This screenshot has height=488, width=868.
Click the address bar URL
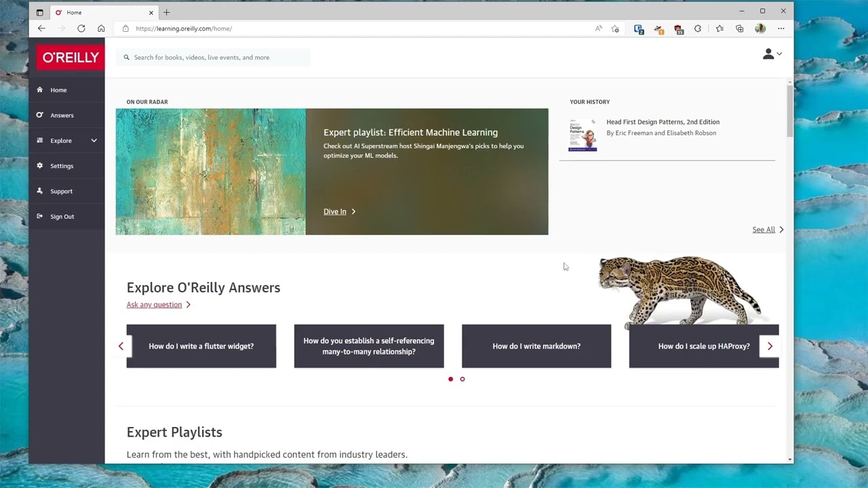pyautogui.click(x=184, y=28)
